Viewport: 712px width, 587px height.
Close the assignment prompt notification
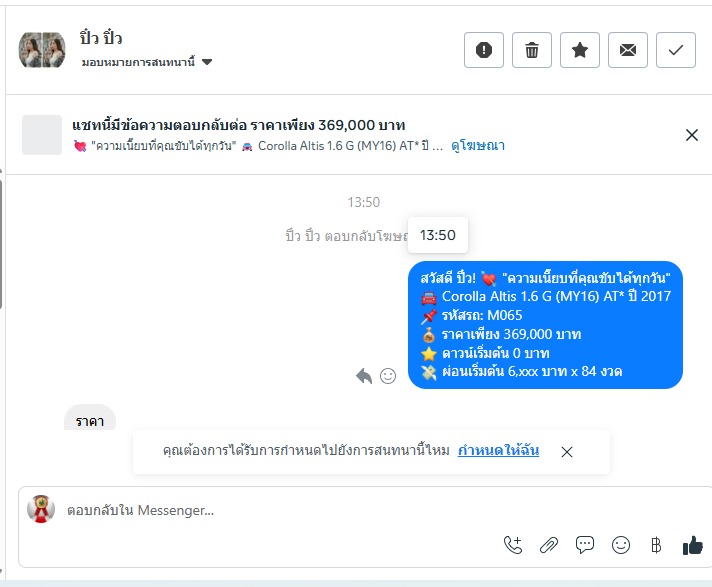[567, 452]
